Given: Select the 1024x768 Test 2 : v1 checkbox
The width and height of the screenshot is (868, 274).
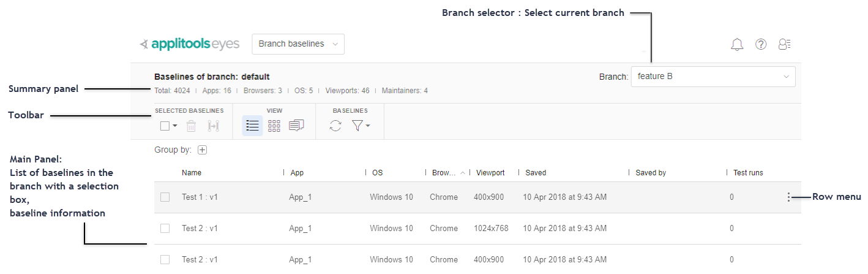Looking at the screenshot, I should point(165,228).
